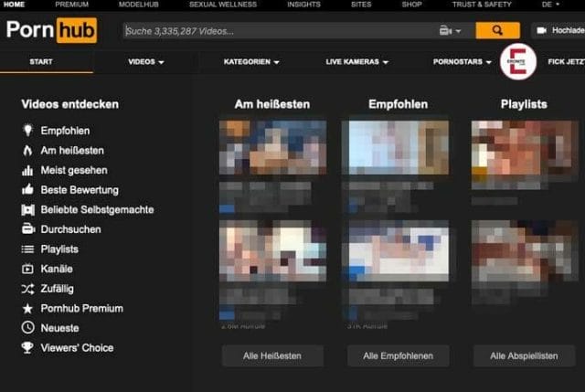
Task: Click the flame icon beside Am heißesten
Action: point(27,150)
